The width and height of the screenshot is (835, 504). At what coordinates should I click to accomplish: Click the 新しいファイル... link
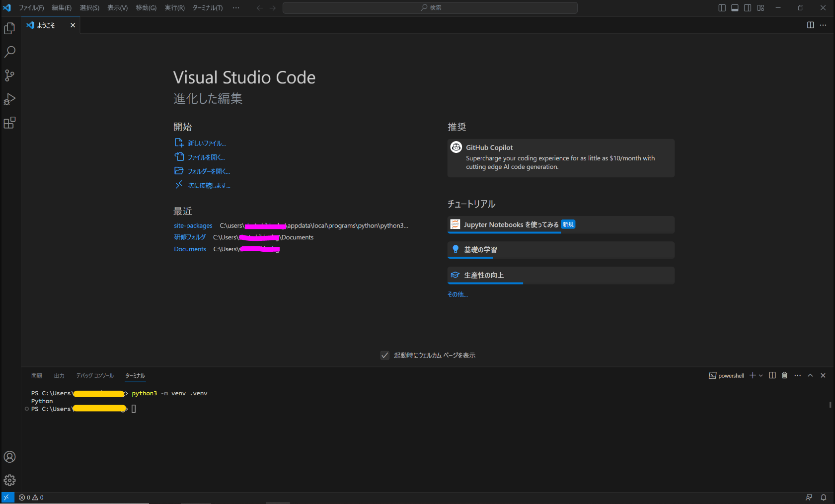(206, 143)
